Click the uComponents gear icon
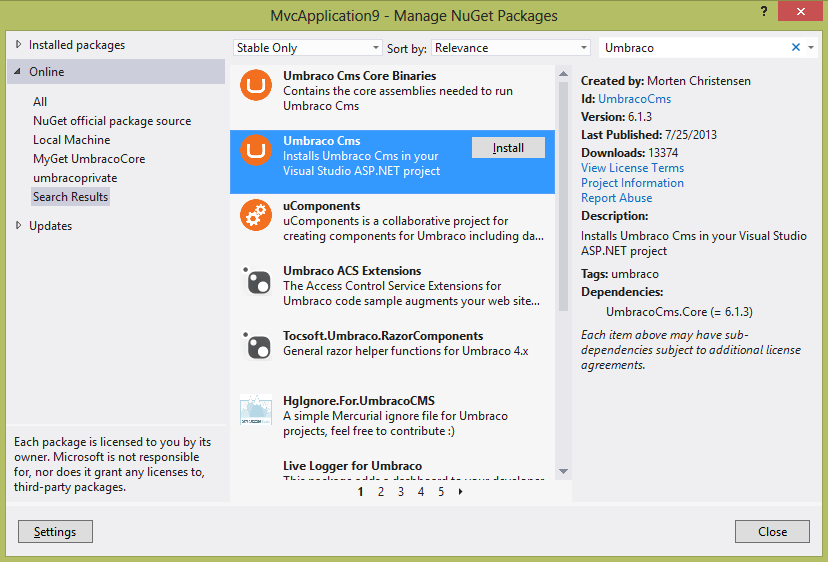The height and width of the screenshot is (562, 828). coord(256,215)
